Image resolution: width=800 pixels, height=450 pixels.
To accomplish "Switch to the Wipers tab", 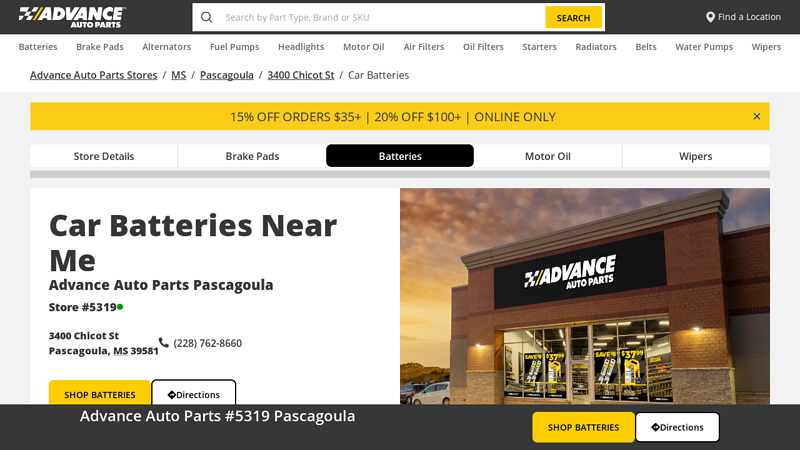I will pyautogui.click(x=695, y=156).
